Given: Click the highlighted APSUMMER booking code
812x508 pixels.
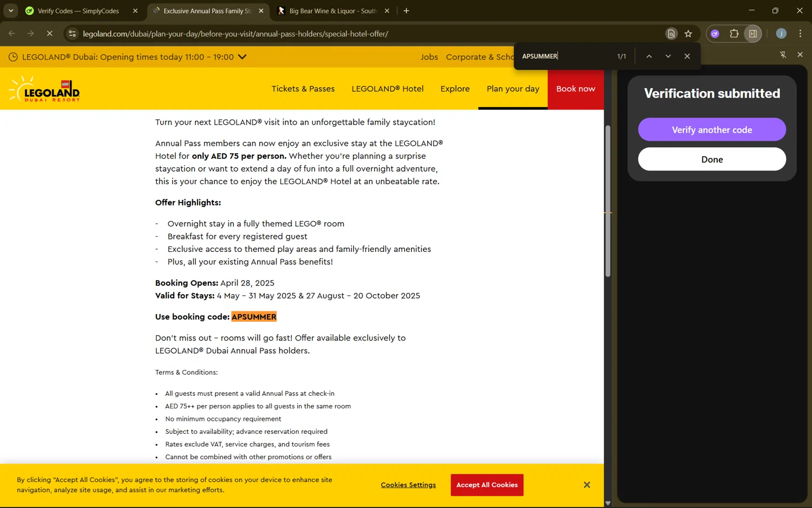Looking at the screenshot, I should coord(254,317).
